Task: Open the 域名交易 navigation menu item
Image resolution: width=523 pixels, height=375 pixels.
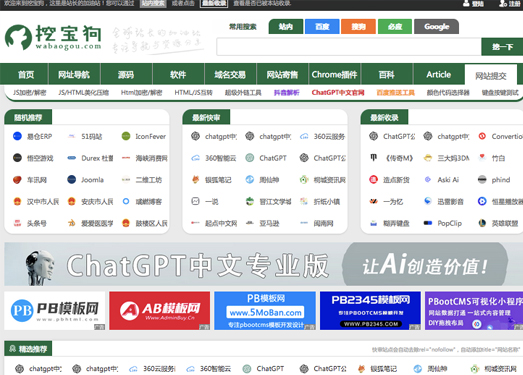Action: tap(230, 74)
